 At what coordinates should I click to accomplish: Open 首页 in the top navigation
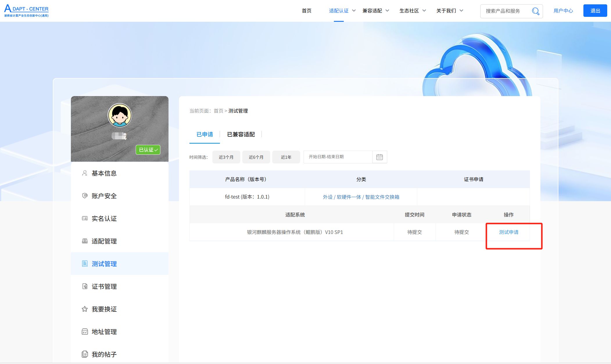tap(307, 11)
